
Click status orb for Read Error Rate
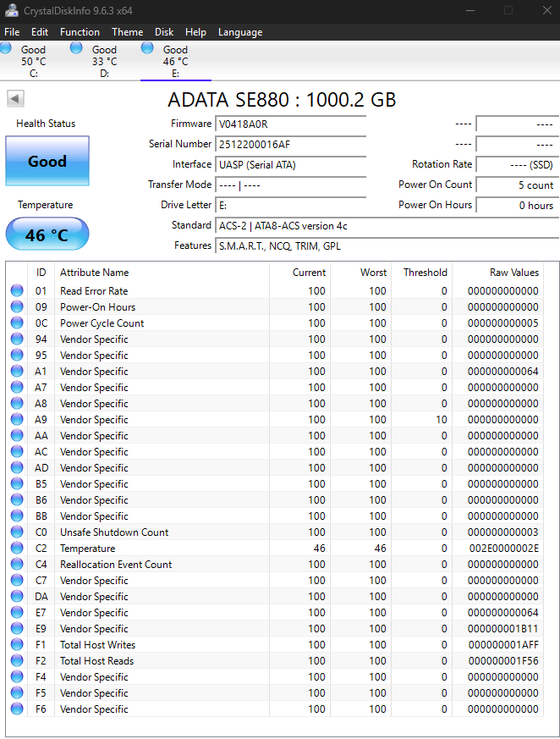click(17, 291)
